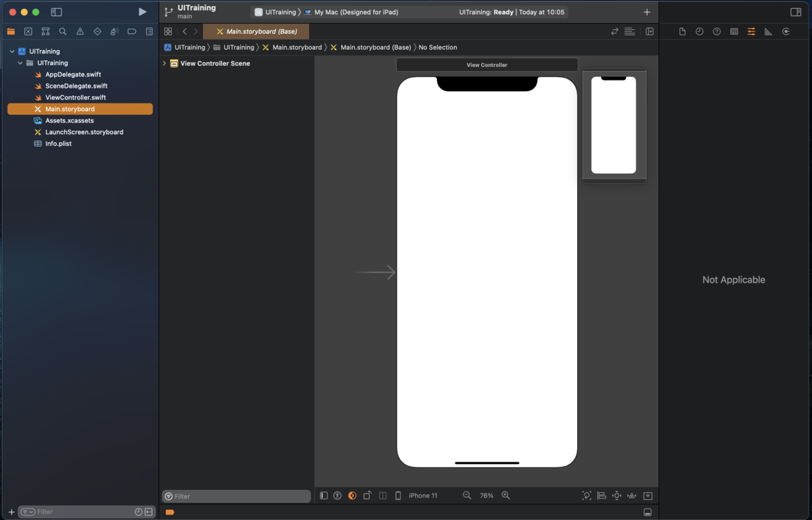
Task: Switch to the Source Control navigator tab
Action: pyautogui.click(x=28, y=32)
